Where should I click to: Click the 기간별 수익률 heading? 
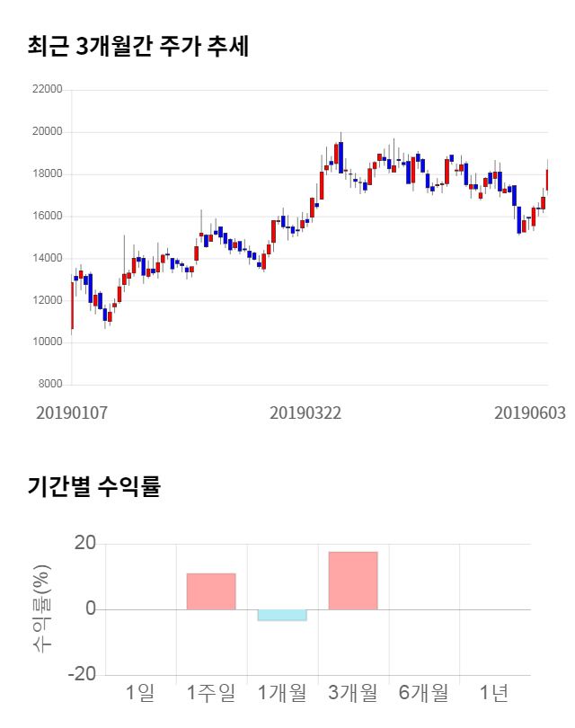tap(93, 487)
